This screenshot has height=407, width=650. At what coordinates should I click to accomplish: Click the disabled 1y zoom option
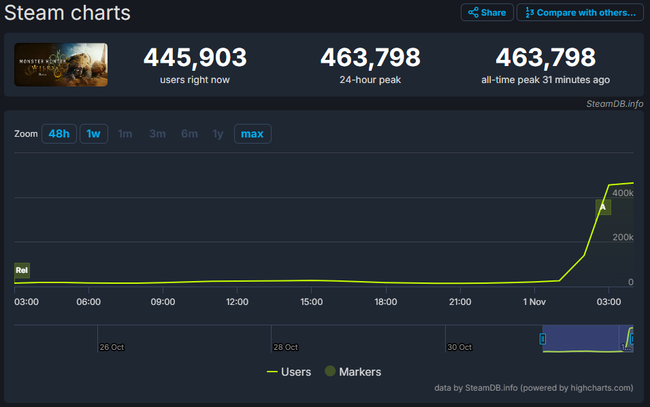(x=218, y=134)
